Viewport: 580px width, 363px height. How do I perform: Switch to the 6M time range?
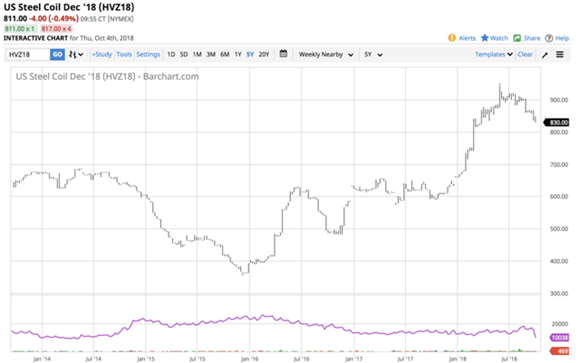[225, 54]
